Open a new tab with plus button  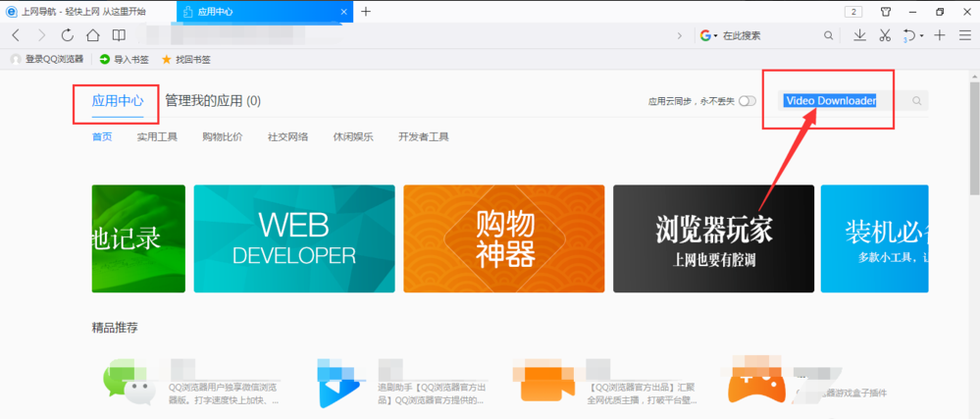366,11
